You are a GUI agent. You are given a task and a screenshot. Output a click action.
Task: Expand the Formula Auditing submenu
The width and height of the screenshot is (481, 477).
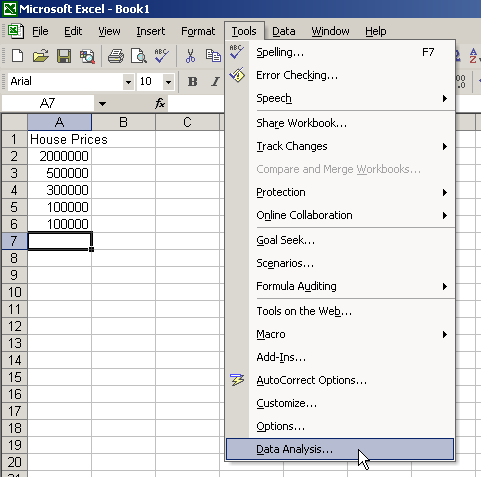point(444,286)
